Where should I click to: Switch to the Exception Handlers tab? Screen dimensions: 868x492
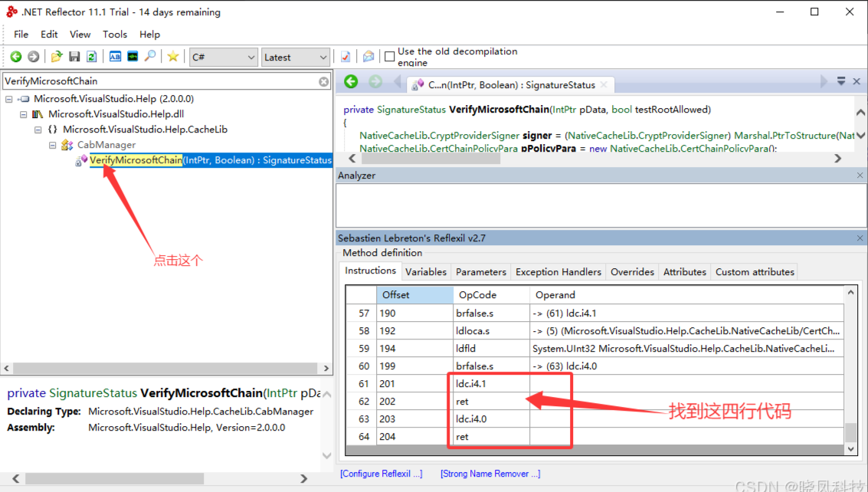coord(558,272)
